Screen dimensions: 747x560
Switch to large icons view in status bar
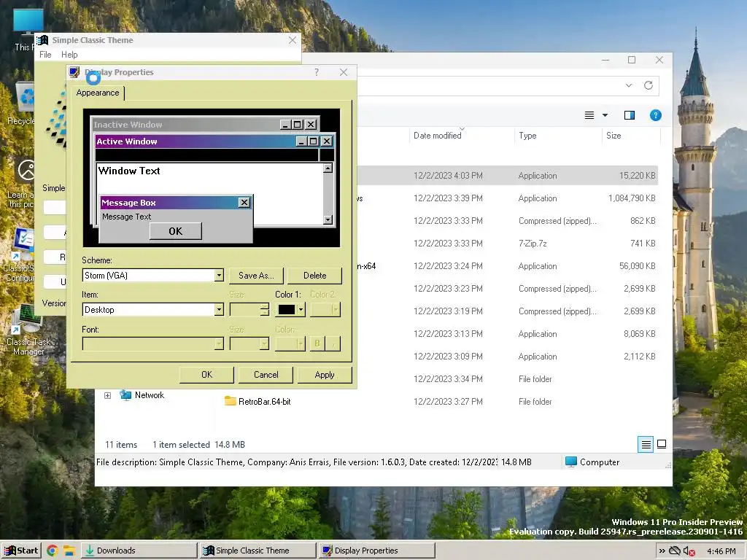point(662,444)
